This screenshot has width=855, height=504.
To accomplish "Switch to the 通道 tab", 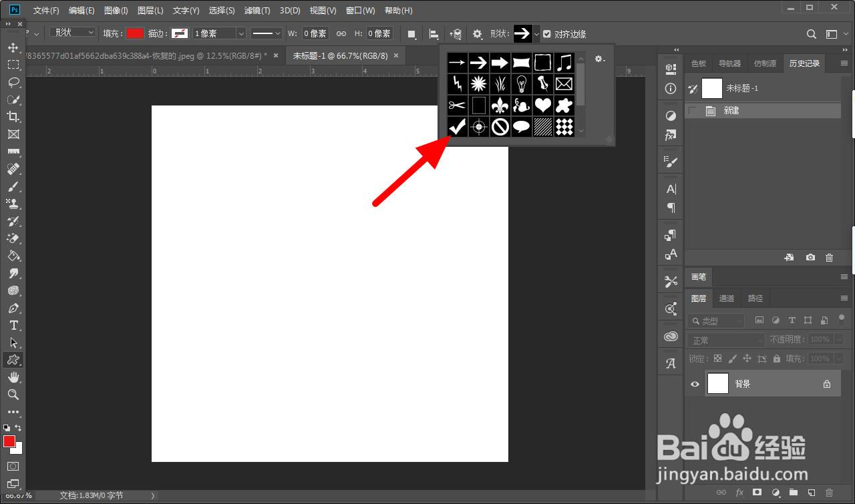I will coord(727,298).
